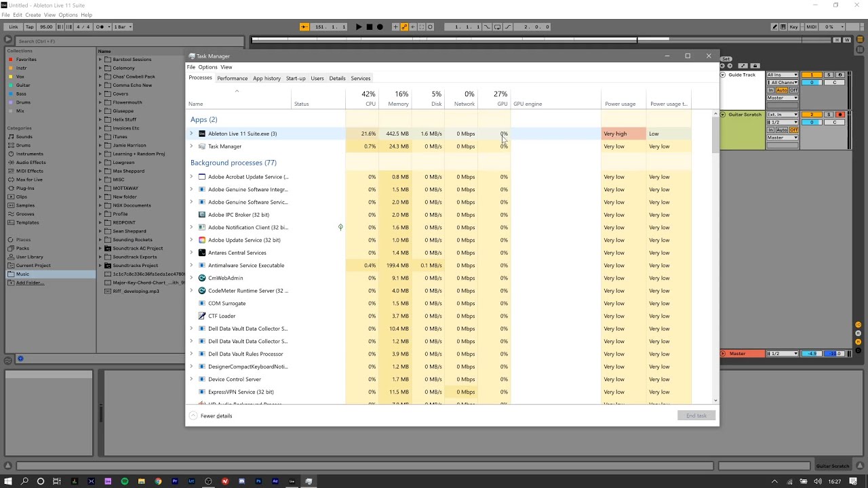
Task: Expand the CmWebAdmin process row
Action: (191, 278)
